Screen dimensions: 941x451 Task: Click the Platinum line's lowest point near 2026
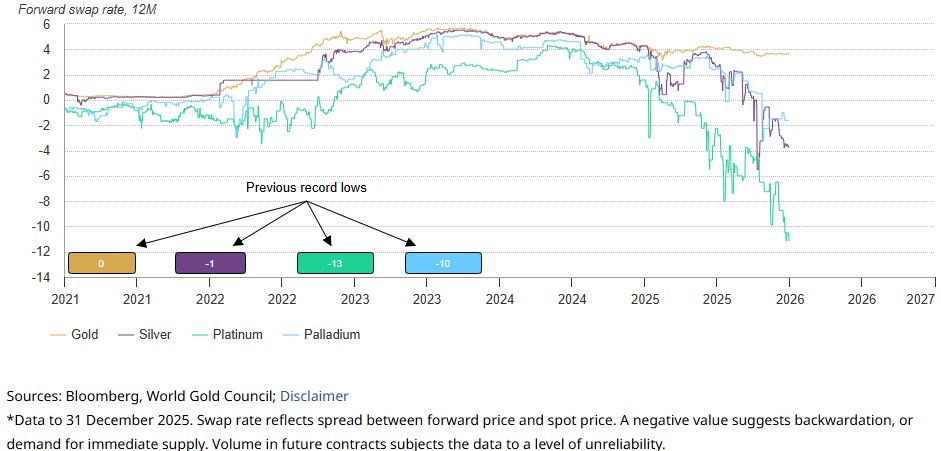[788, 240]
